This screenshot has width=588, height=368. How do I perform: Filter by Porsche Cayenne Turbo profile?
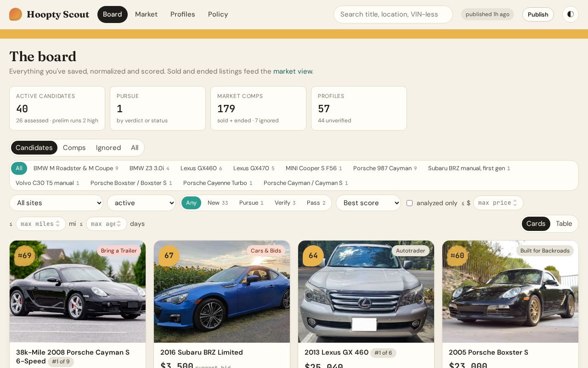[218, 183]
